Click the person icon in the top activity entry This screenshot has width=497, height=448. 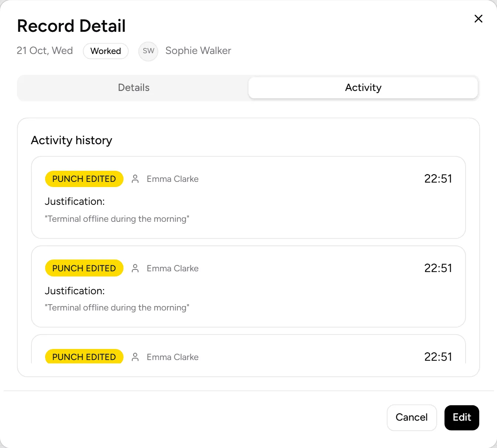coord(135,179)
